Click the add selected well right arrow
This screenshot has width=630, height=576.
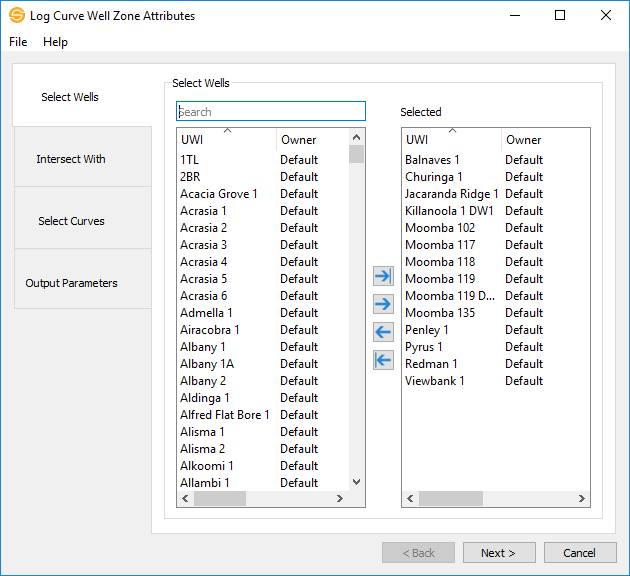(383, 304)
